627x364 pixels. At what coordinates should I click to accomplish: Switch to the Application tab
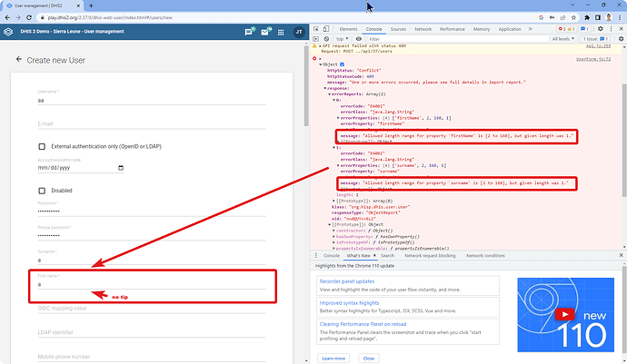point(510,29)
